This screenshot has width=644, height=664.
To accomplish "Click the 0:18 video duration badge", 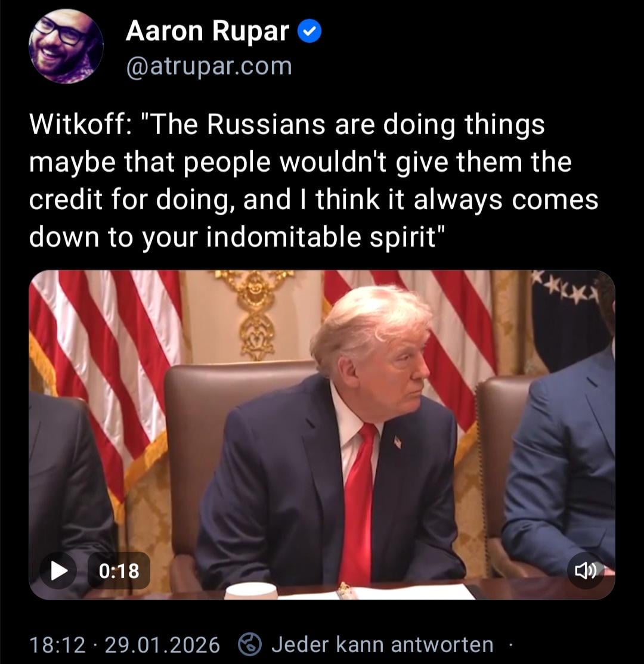I will click(119, 570).
